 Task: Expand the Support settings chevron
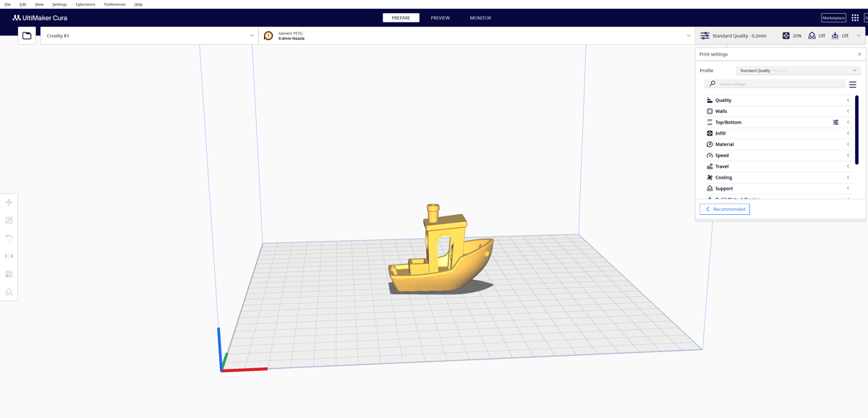tap(848, 188)
